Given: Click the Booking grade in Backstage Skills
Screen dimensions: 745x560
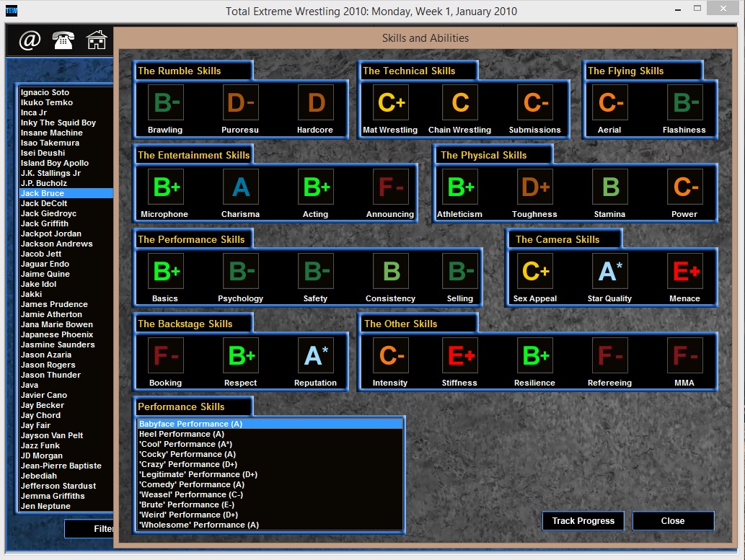Looking at the screenshot, I should point(165,354).
